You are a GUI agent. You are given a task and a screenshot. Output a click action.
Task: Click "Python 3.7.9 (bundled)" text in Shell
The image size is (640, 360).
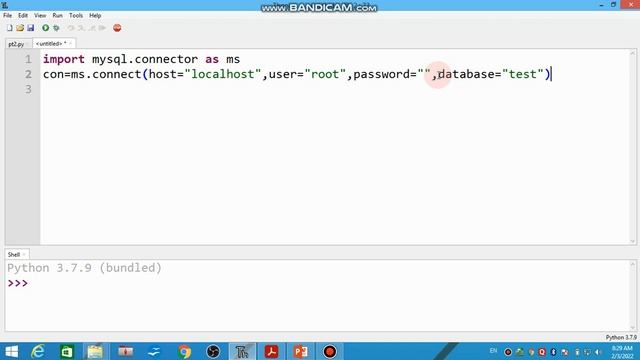click(x=84, y=268)
